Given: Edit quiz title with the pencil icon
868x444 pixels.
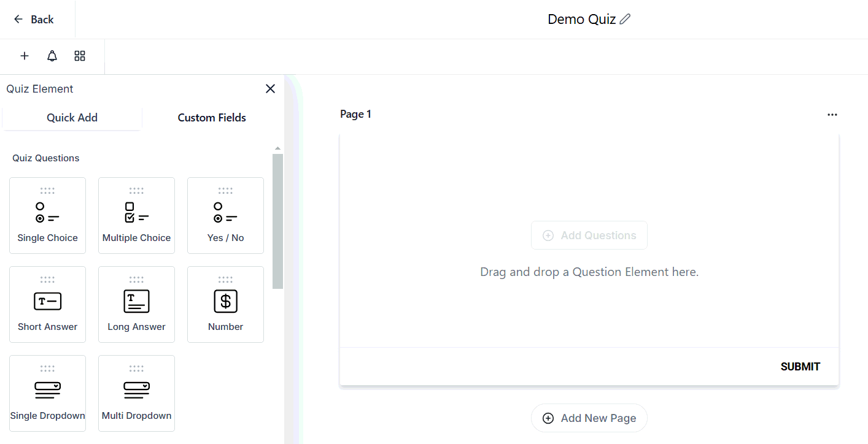Looking at the screenshot, I should click(x=625, y=20).
